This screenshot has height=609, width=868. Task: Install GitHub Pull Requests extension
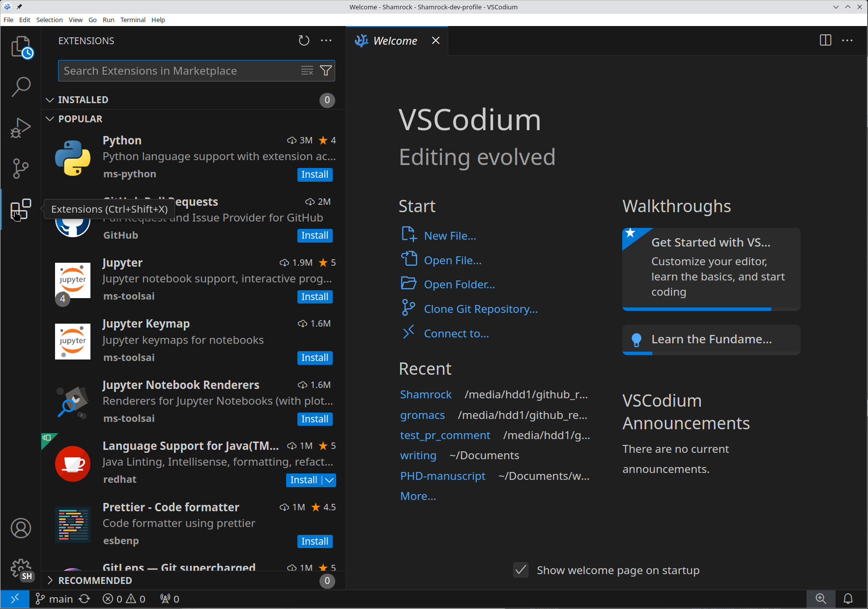[315, 235]
